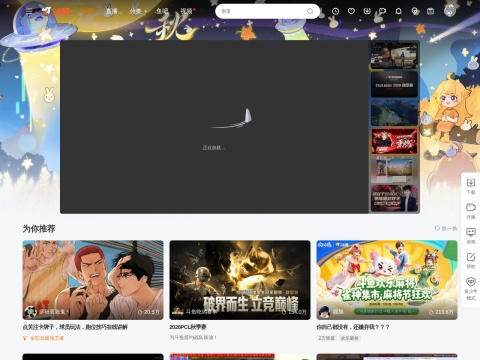Open followed channels heart icon

click(x=351, y=11)
